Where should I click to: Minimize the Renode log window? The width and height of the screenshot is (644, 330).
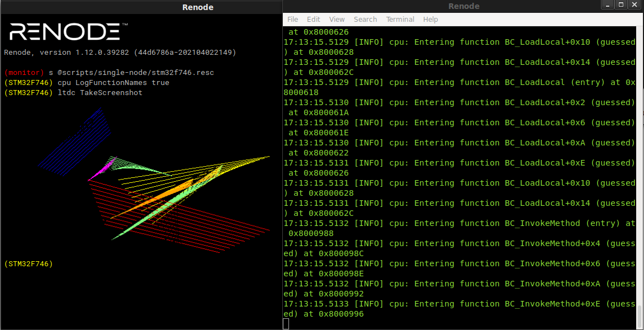point(608,4)
